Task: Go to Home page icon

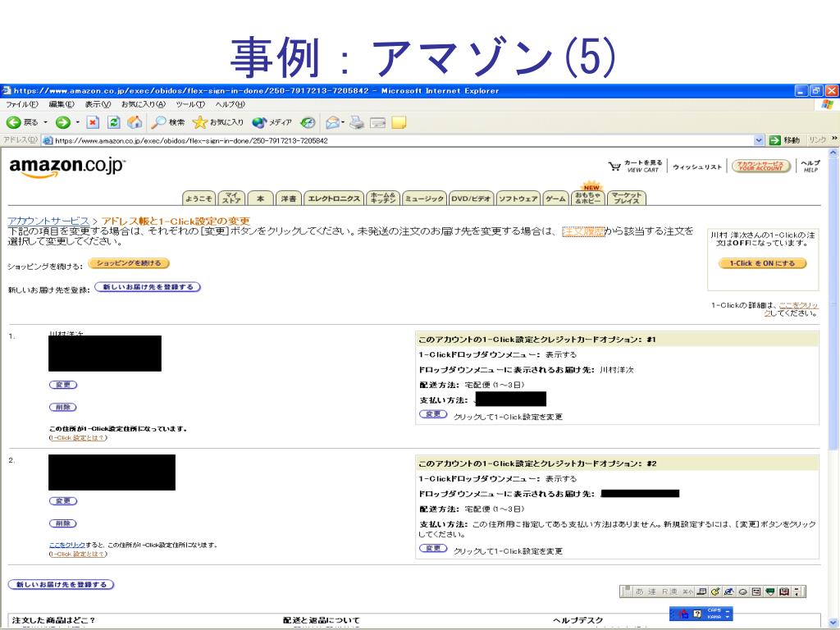Action: [135, 123]
